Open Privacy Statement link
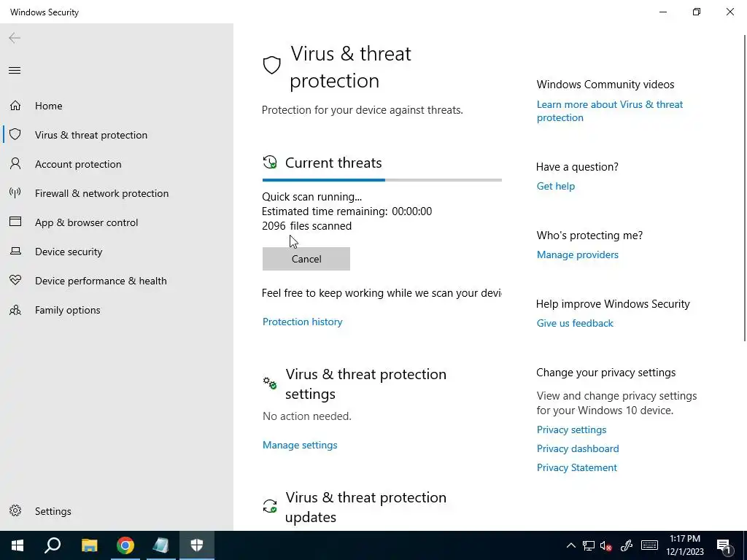The height and width of the screenshot is (560, 747). click(x=577, y=467)
